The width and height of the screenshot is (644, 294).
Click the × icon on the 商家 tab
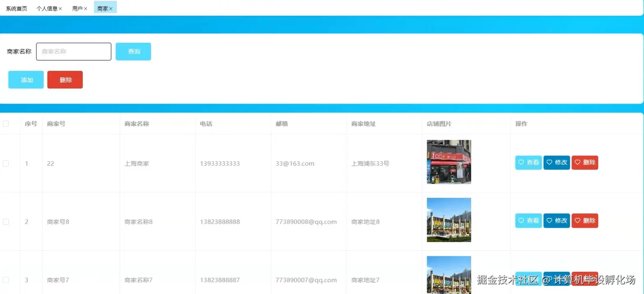(110, 7)
